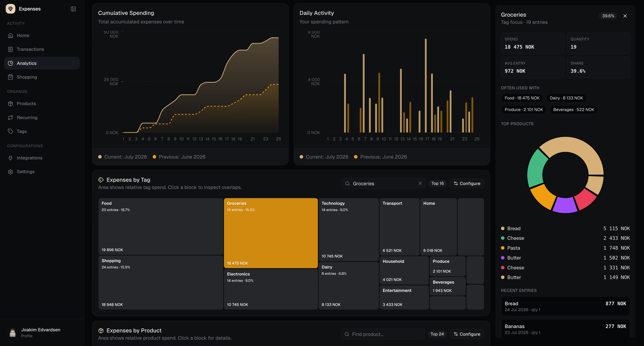Inspect the Dairy treemap block
This screenshot has width=644, height=346.
pyautogui.click(x=349, y=286)
